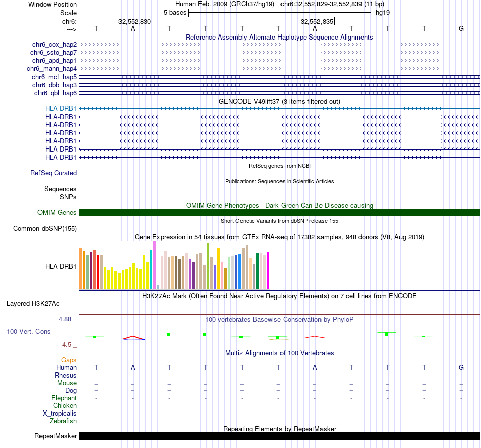Screen dimensions: 481x448
Task: Click the Mouse species label
Action: click(x=67, y=383)
